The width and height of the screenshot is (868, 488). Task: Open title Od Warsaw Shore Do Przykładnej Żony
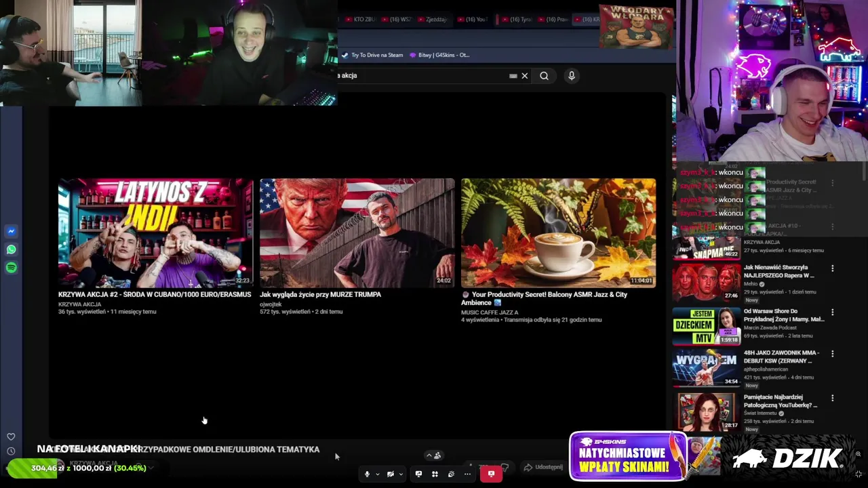[x=783, y=315]
